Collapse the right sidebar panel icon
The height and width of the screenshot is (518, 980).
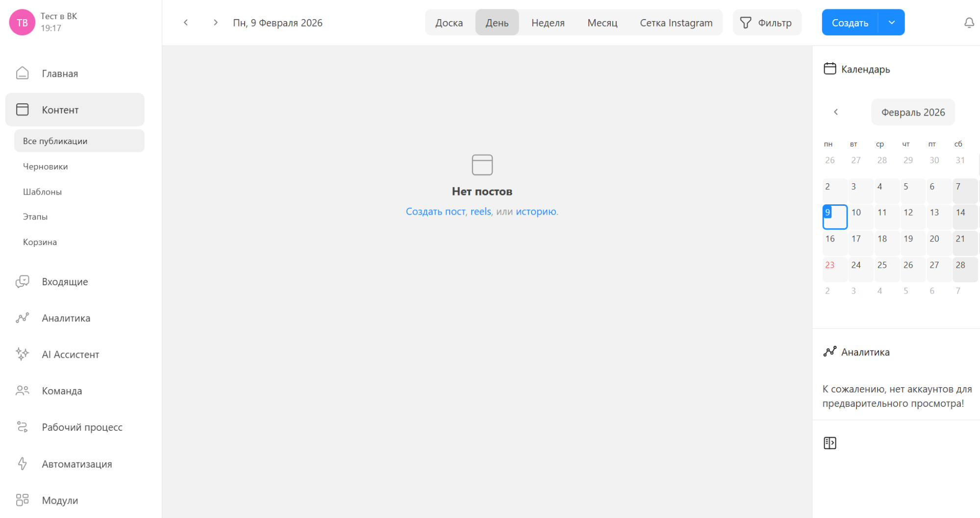tap(829, 443)
